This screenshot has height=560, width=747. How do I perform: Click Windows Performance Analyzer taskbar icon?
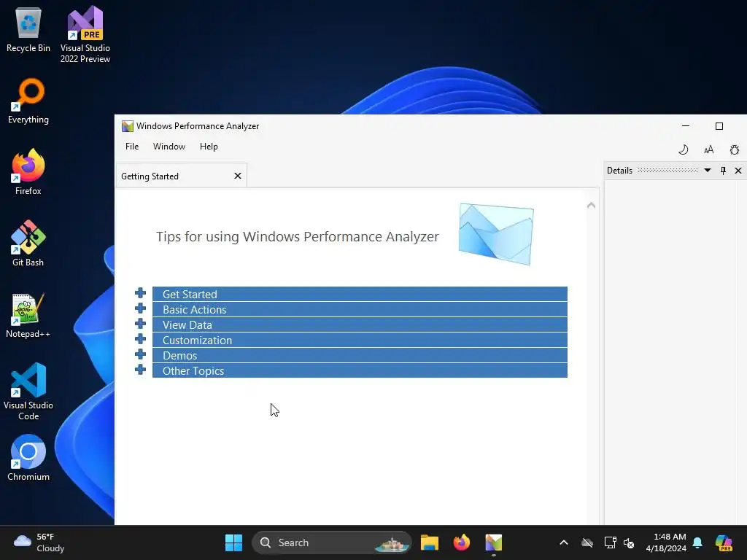click(494, 542)
